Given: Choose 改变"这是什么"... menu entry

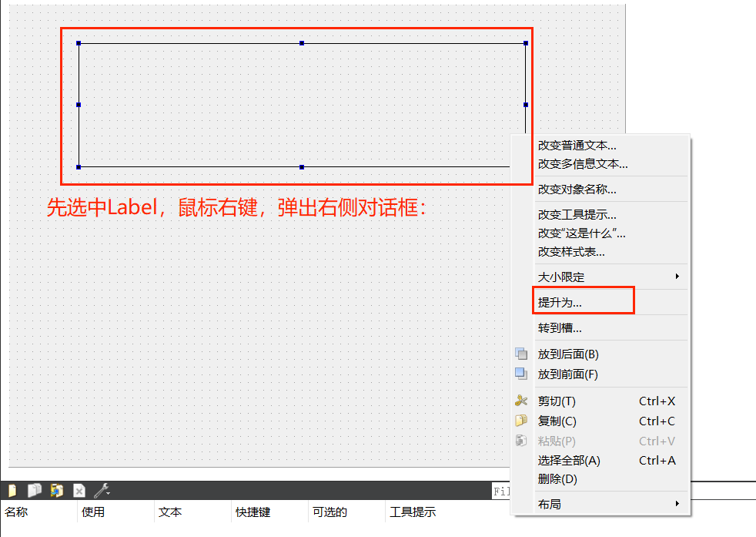Looking at the screenshot, I should point(600,233).
